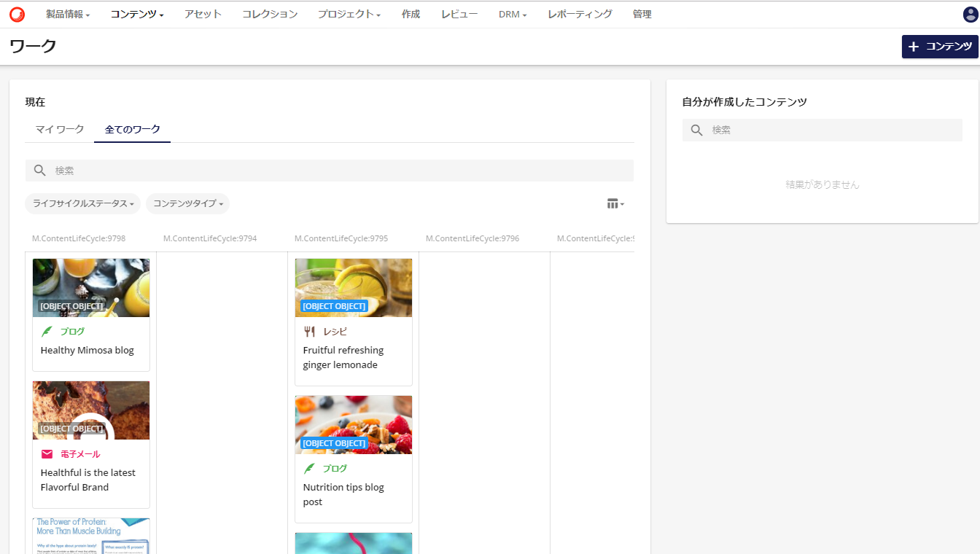Viewport: 980px width, 554px height.
Task: Click the plus icon on コンテンツ button
Action: pos(914,47)
